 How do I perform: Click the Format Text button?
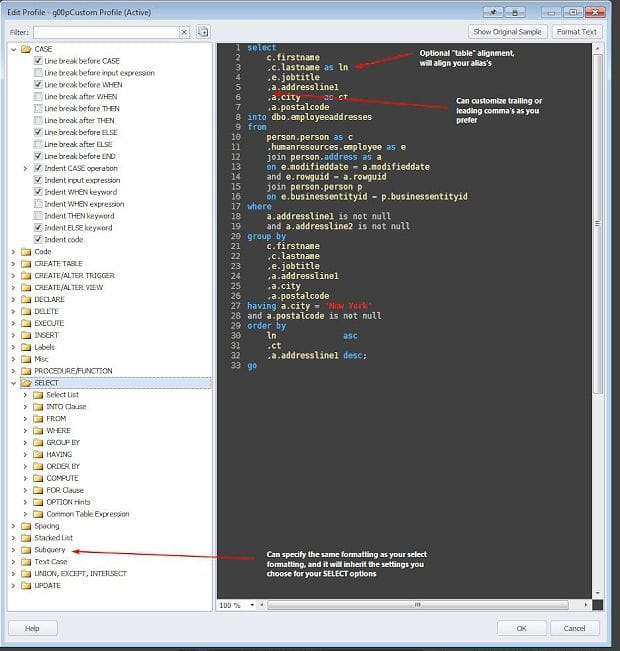[x=577, y=32]
